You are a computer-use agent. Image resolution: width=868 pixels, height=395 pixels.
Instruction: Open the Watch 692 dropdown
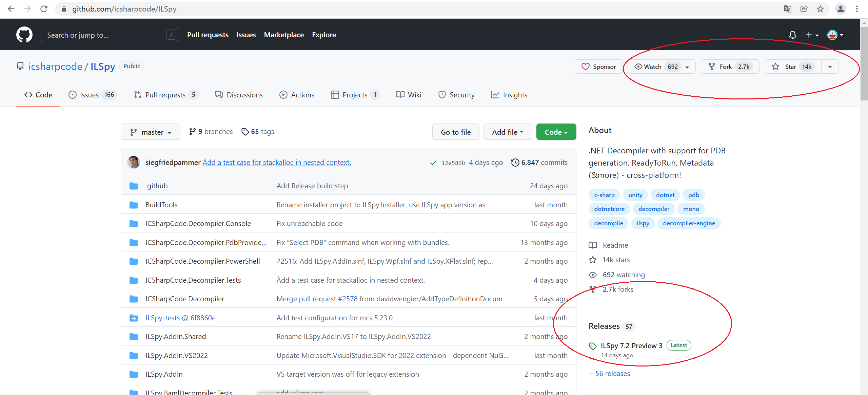tap(662, 67)
